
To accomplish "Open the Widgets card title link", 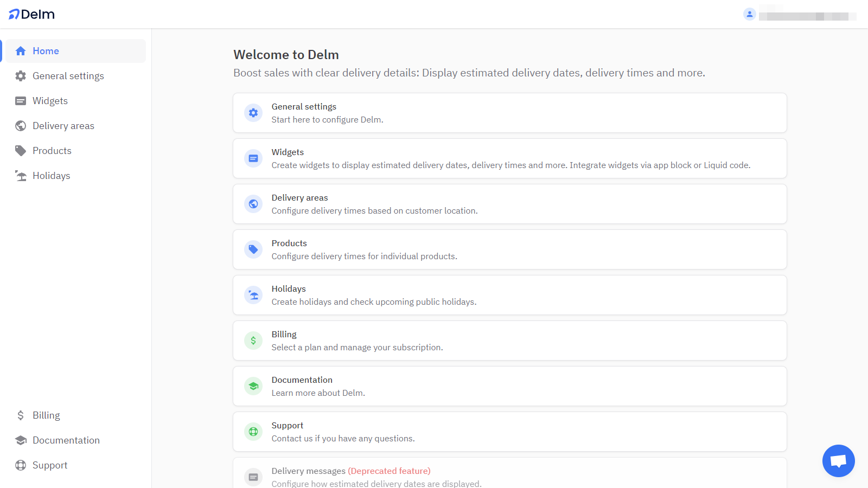I will (x=288, y=152).
